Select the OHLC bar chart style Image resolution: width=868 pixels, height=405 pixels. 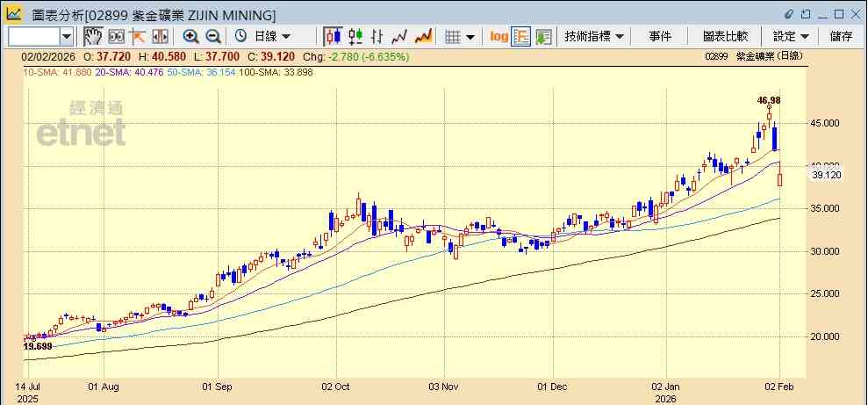pyautogui.click(x=377, y=37)
